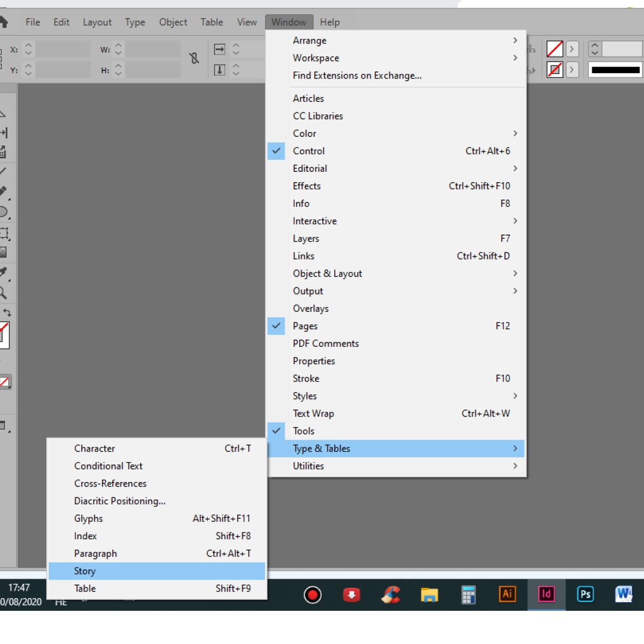Open File Explorer folder on the taskbar

pos(429,594)
